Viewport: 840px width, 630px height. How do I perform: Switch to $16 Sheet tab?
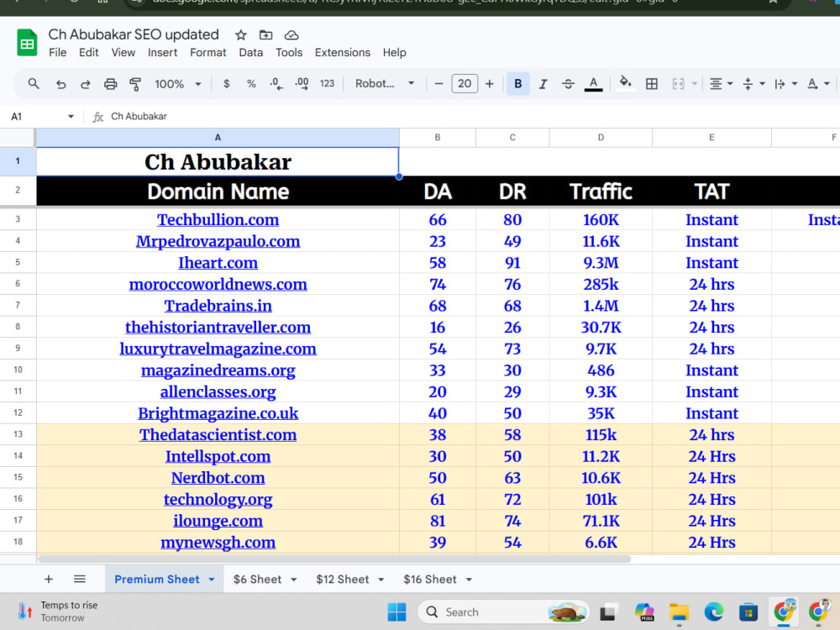click(x=430, y=579)
